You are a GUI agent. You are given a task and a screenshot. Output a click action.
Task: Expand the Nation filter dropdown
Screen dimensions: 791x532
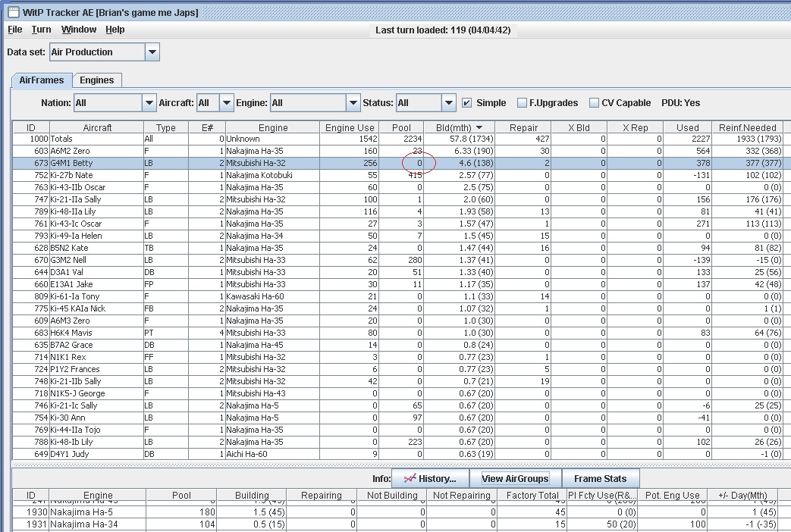coord(149,103)
